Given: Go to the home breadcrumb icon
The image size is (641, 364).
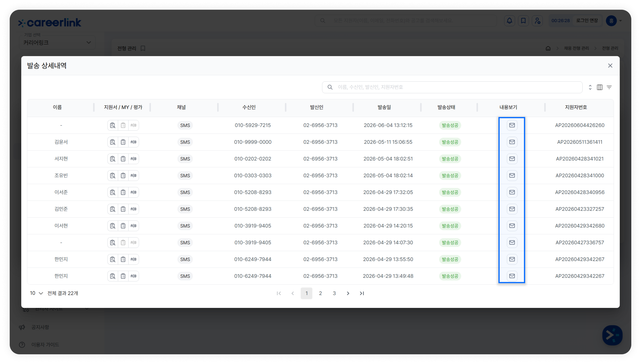Looking at the screenshot, I should point(548,48).
